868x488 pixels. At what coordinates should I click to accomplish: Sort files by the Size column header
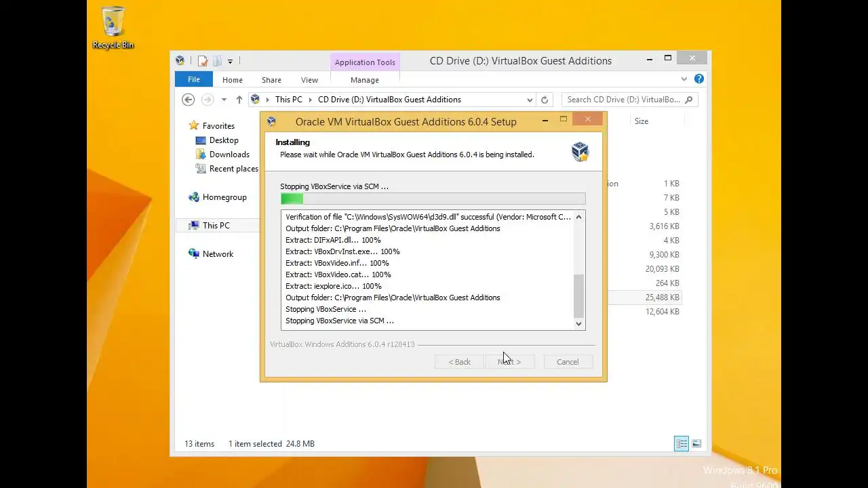coord(642,121)
